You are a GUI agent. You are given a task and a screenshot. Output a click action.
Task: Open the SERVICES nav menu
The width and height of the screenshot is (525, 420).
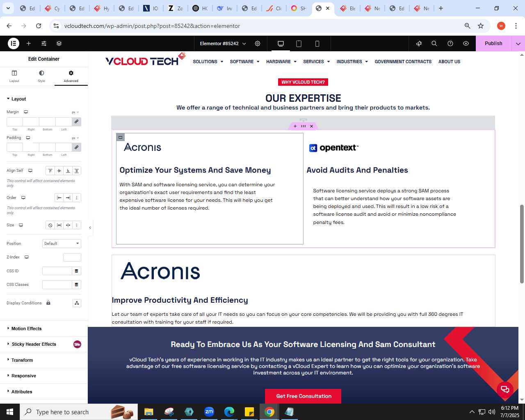click(x=317, y=62)
